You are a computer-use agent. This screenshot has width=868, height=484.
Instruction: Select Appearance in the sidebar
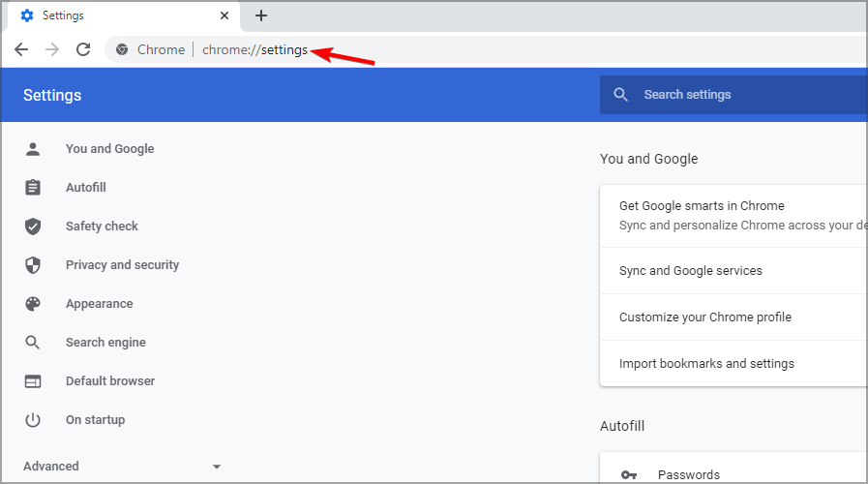point(99,304)
